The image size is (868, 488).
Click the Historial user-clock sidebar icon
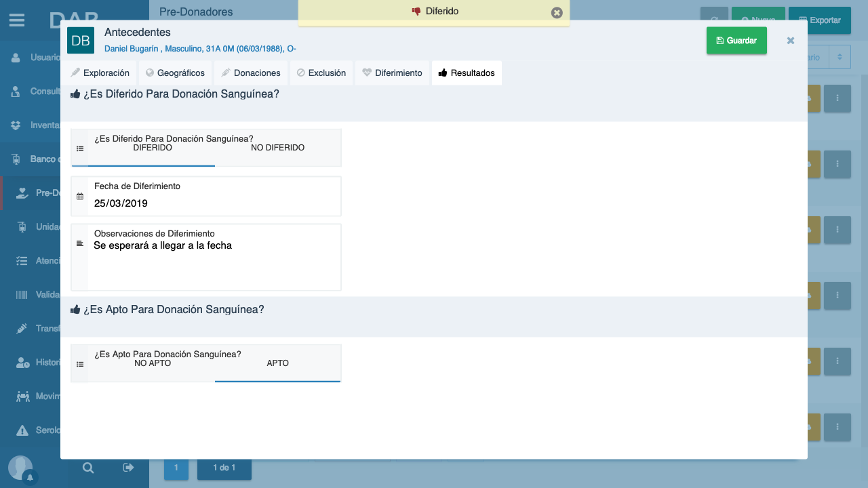[22, 363]
